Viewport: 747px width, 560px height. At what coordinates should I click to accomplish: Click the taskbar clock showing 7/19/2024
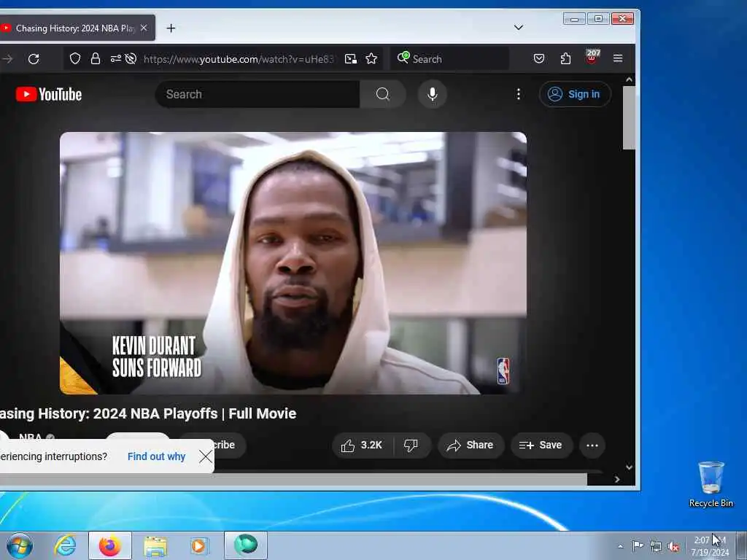pos(710,546)
